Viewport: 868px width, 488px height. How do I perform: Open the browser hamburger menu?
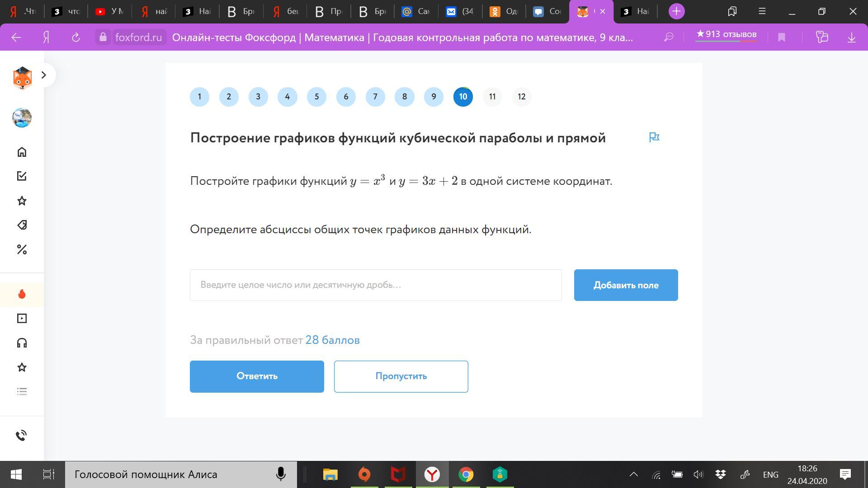tap(762, 12)
